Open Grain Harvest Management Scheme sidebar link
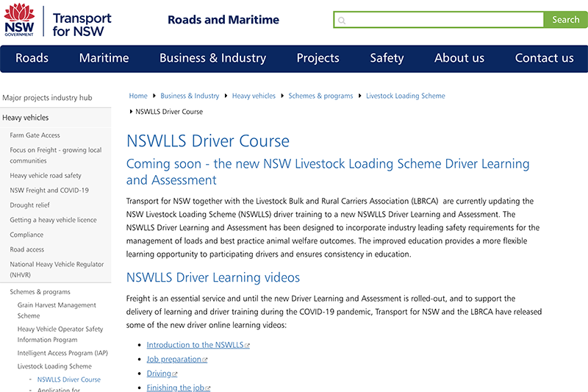This screenshot has width=588, height=392. tap(57, 310)
